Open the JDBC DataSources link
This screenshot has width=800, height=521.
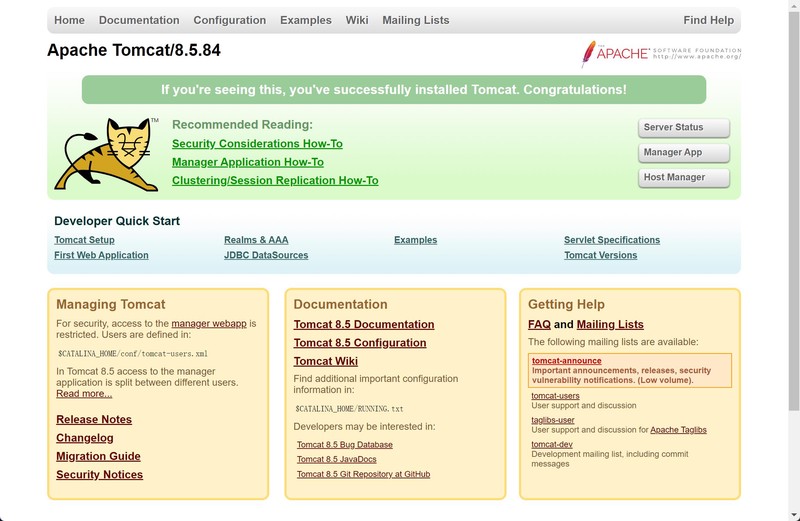tap(266, 255)
